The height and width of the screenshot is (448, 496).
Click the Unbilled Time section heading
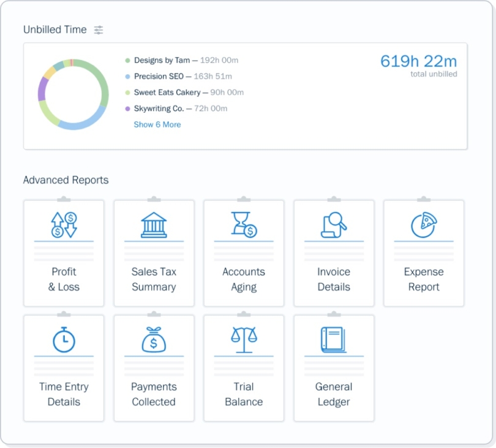(x=54, y=29)
